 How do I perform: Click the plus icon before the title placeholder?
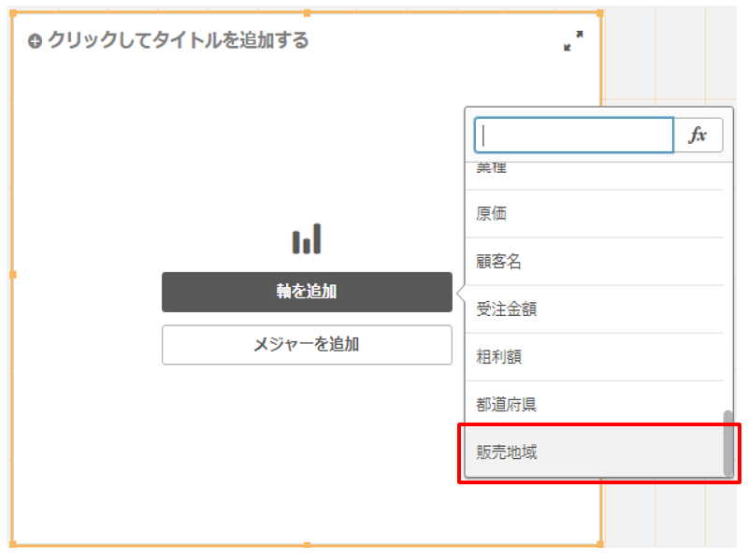(35, 41)
